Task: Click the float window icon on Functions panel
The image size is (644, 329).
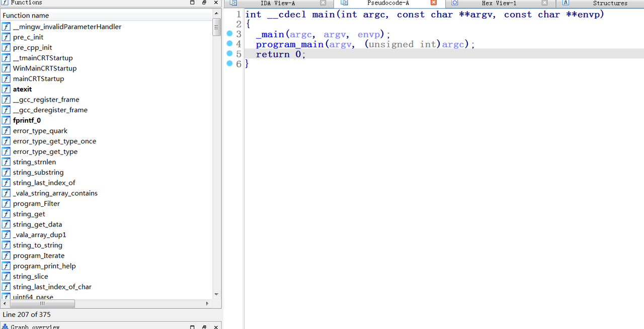Action: pos(204,3)
